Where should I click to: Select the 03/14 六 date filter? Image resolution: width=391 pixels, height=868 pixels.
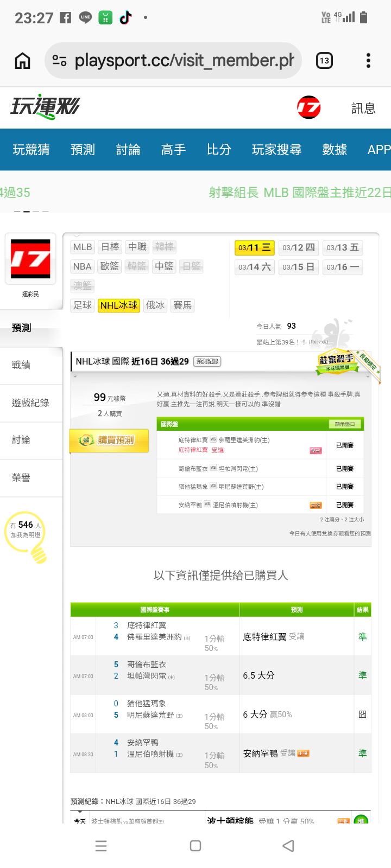254,267
